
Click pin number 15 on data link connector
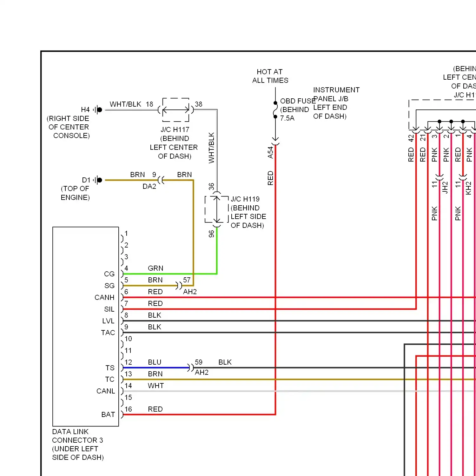(128, 397)
